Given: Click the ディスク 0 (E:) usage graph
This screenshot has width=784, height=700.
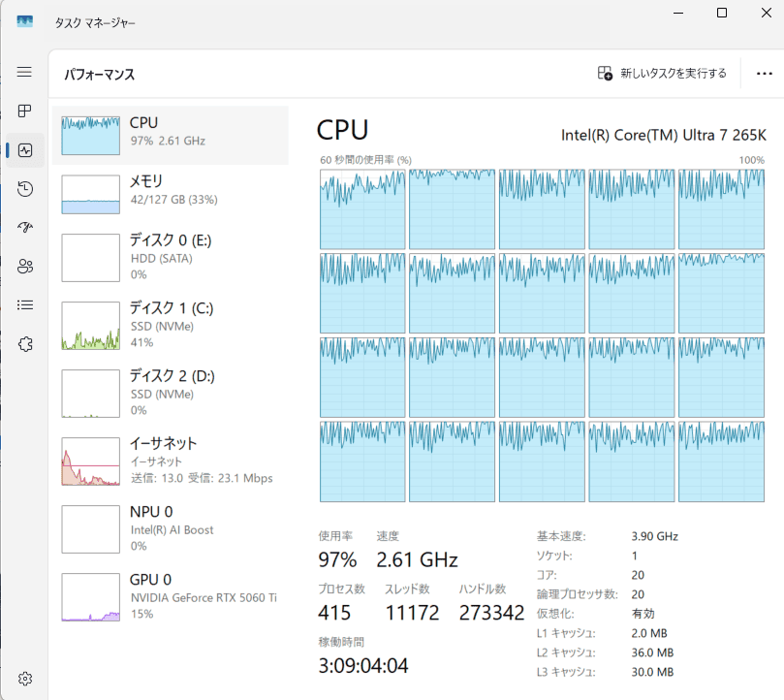Looking at the screenshot, I should [x=90, y=257].
